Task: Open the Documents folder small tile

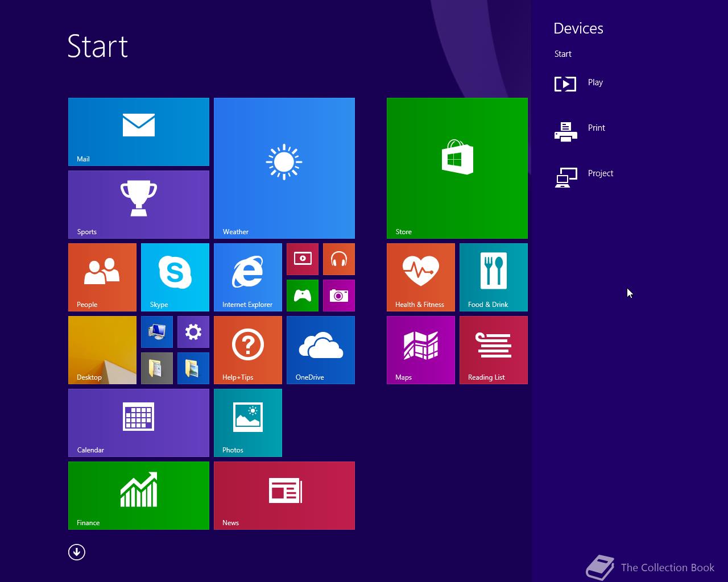Action: (x=157, y=368)
